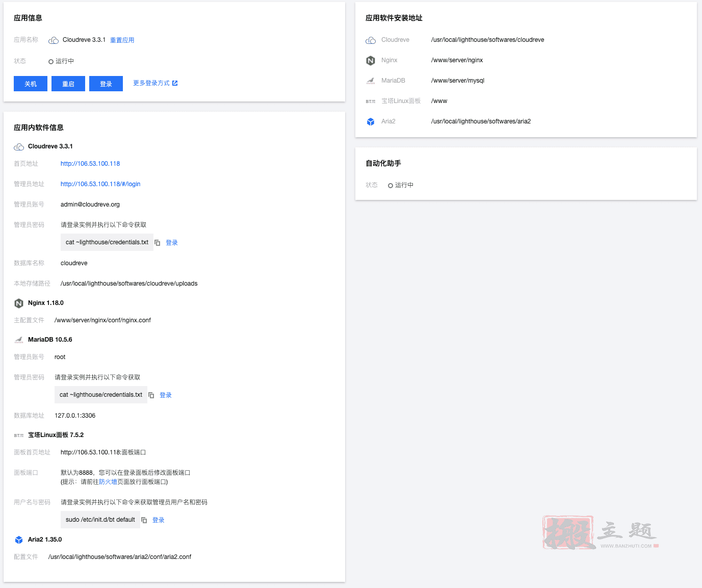Viewport: 702px width, 588px height.
Task: Open the 防火墙 firewall link
Action: point(108,482)
